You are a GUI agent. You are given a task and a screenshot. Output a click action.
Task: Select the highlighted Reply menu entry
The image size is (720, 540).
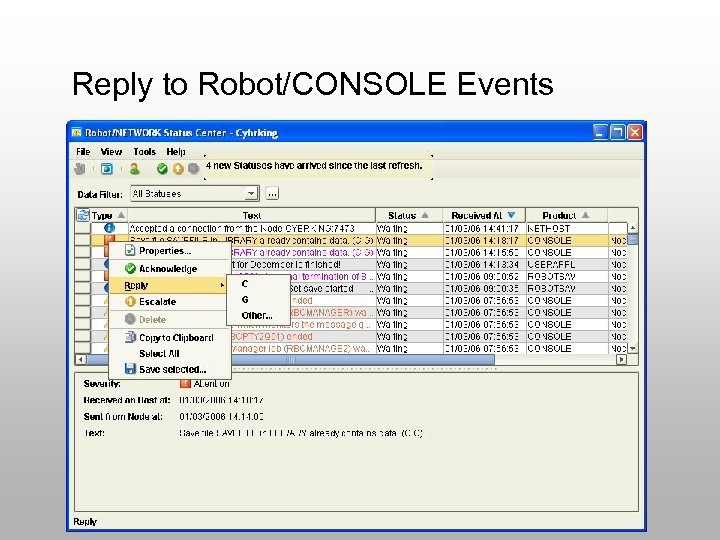[x=169, y=285]
